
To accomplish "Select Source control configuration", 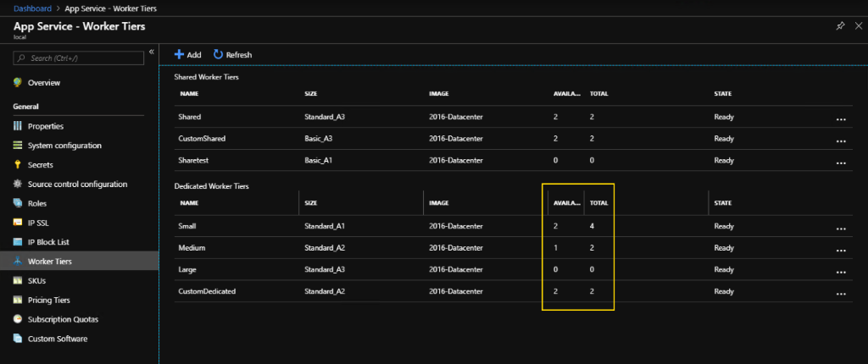I will [79, 185].
